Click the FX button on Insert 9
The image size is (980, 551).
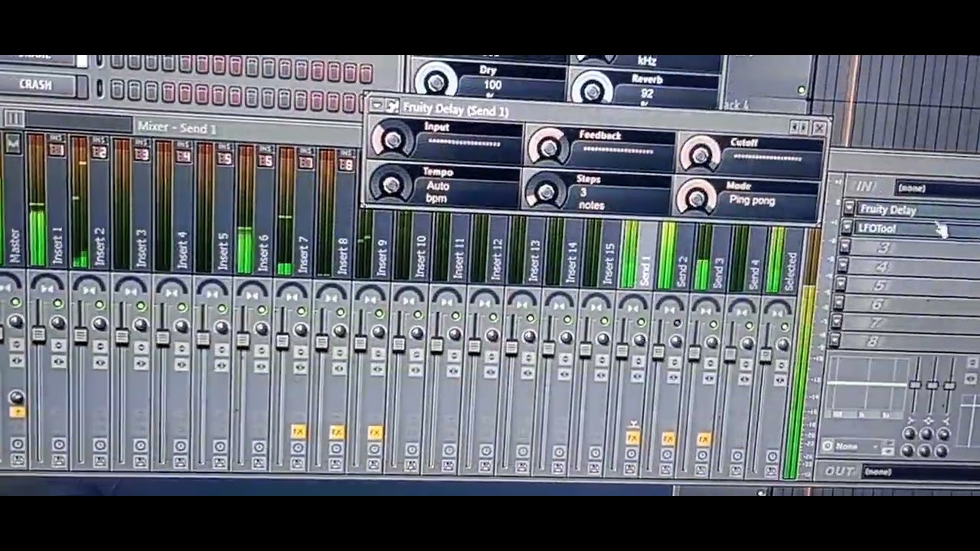point(374,433)
